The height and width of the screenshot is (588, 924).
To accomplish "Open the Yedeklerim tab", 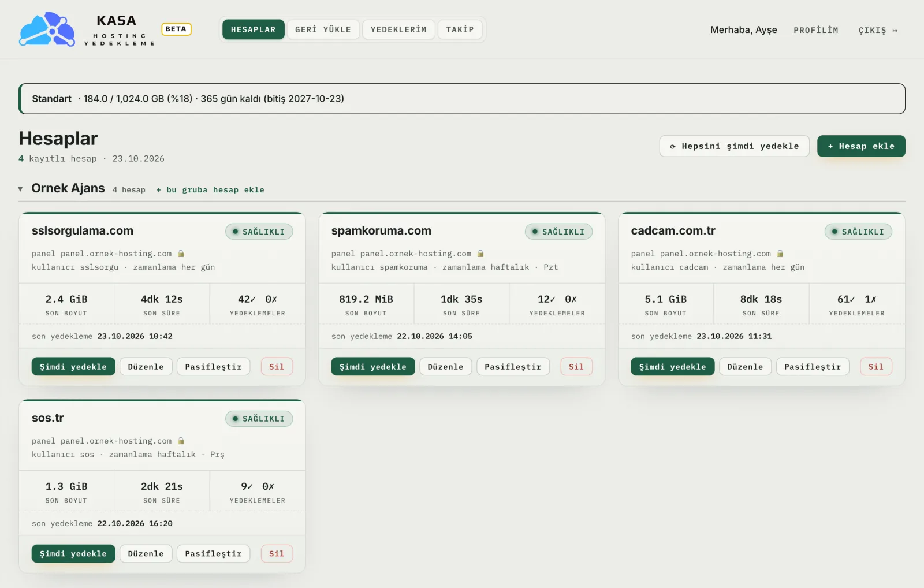I will 398,29.
